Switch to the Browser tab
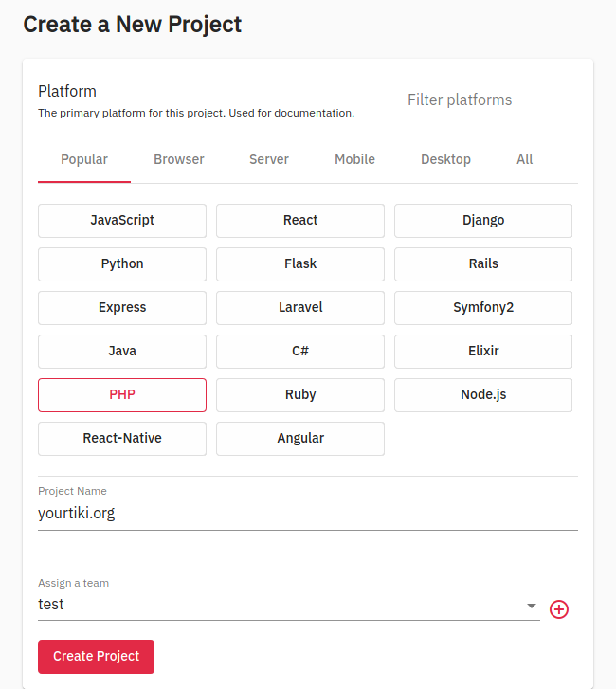 [179, 159]
